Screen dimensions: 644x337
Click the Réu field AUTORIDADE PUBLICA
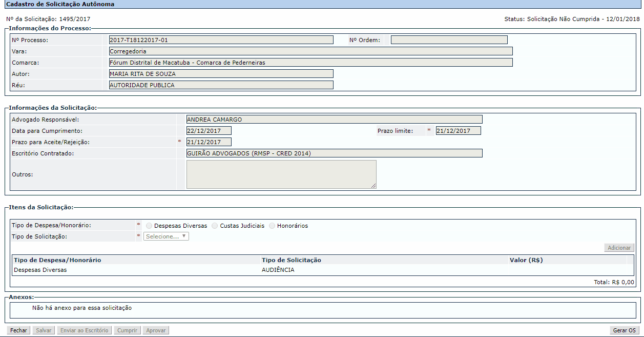(221, 85)
